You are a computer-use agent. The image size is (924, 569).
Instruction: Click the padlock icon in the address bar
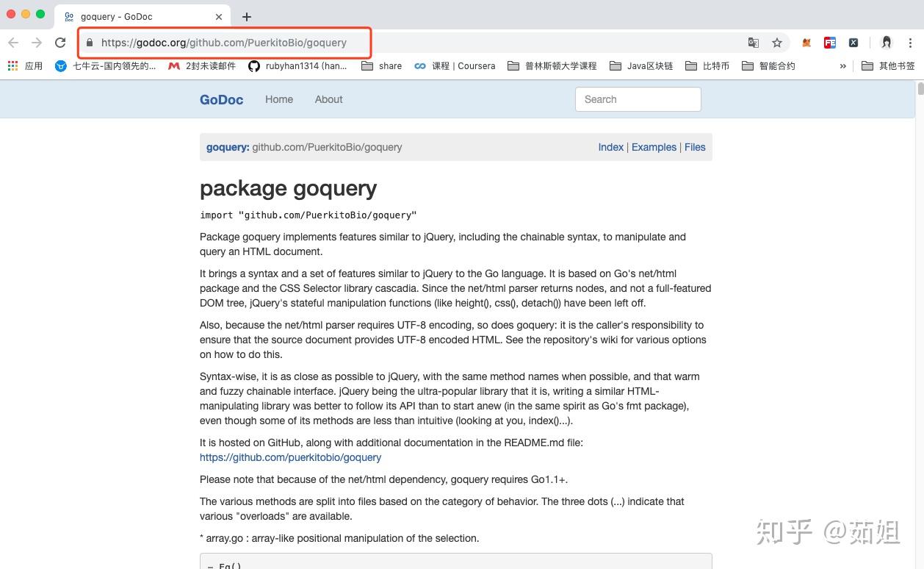(89, 43)
